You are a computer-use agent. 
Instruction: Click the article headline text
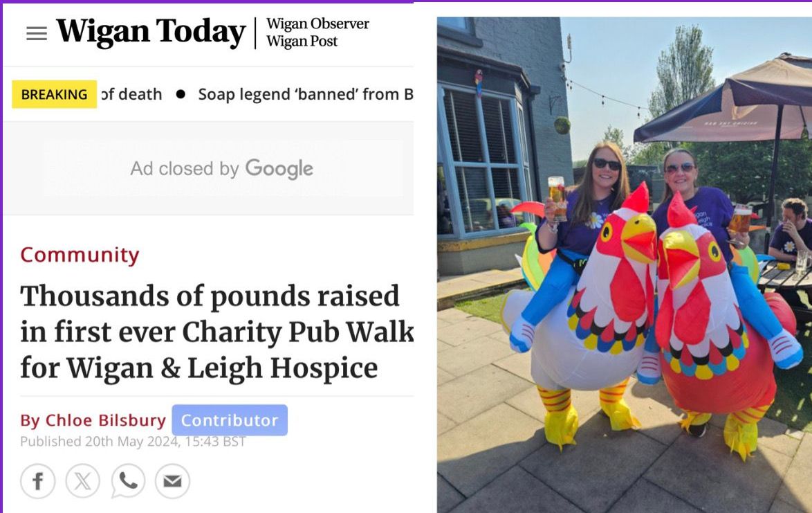(x=217, y=332)
